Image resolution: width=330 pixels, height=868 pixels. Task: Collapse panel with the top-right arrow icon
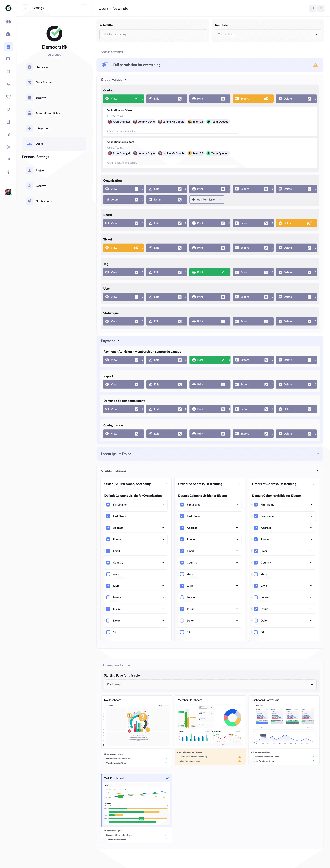tap(321, 8)
